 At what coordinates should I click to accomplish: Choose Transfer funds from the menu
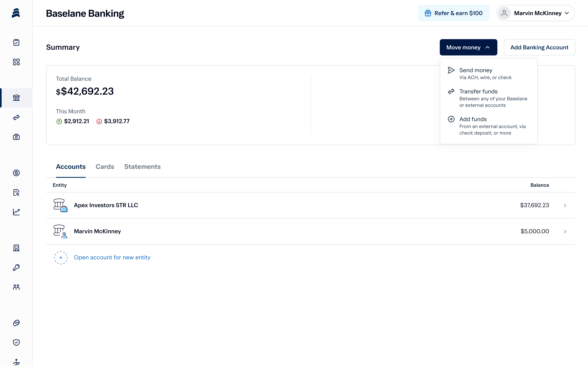[478, 91]
